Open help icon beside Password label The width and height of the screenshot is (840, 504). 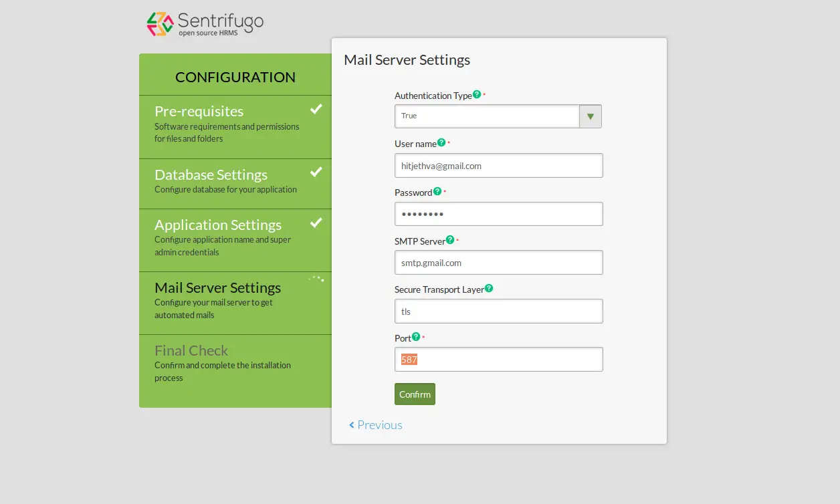pyautogui.click(x=437, y=191)
